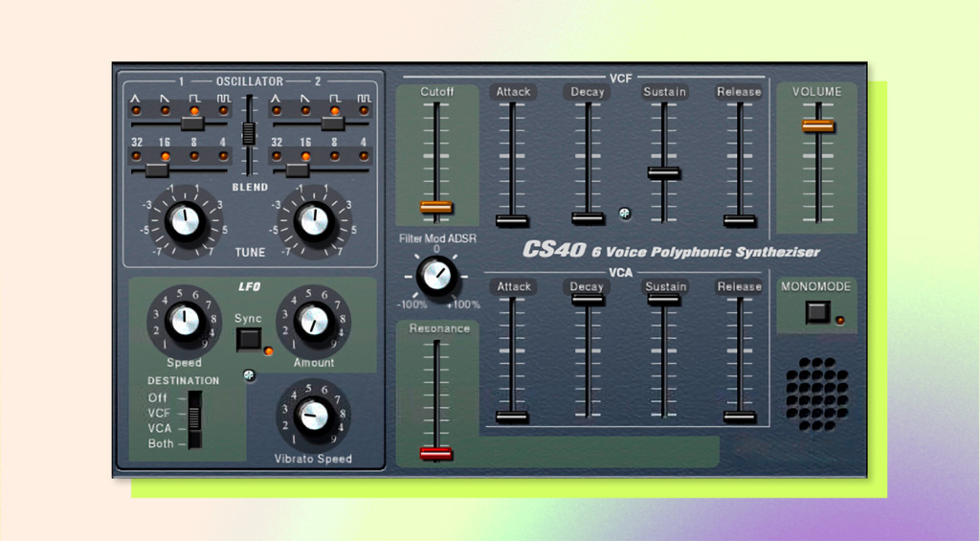Click the VCF Decay slider handle

(x=588, y=218)
